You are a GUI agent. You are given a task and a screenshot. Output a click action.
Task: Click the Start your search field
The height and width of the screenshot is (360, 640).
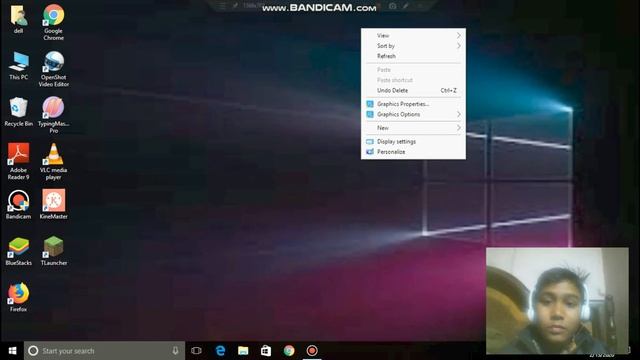104,351
